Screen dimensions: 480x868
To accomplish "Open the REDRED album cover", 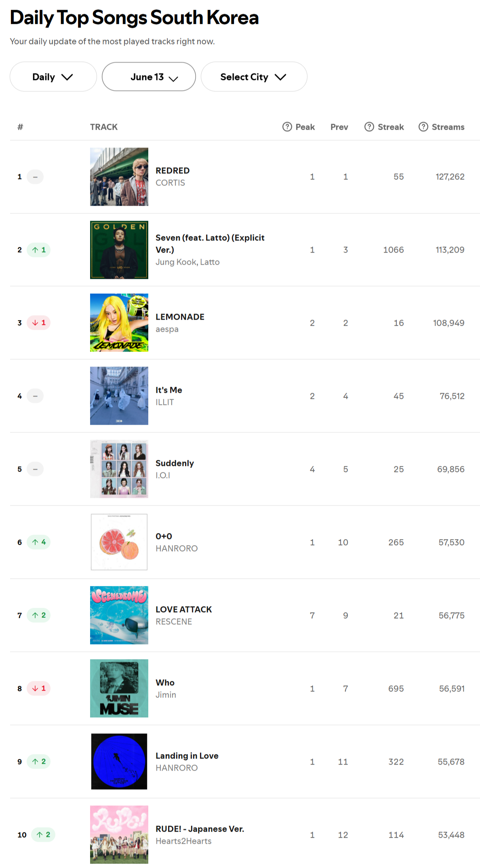I will pos(119,177).
